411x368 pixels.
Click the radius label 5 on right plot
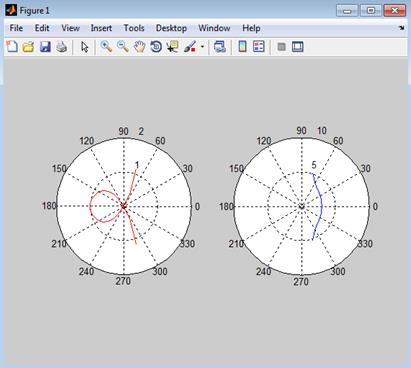(x=314, y=165)
